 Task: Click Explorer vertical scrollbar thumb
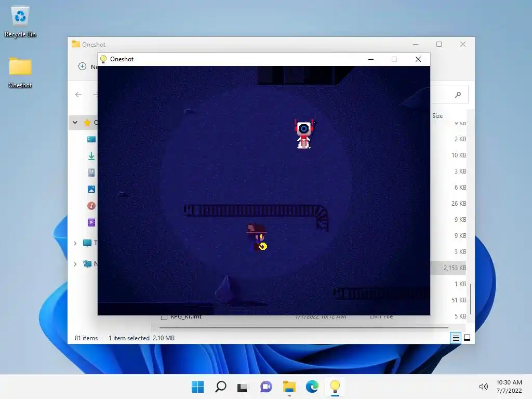[471, 299]
